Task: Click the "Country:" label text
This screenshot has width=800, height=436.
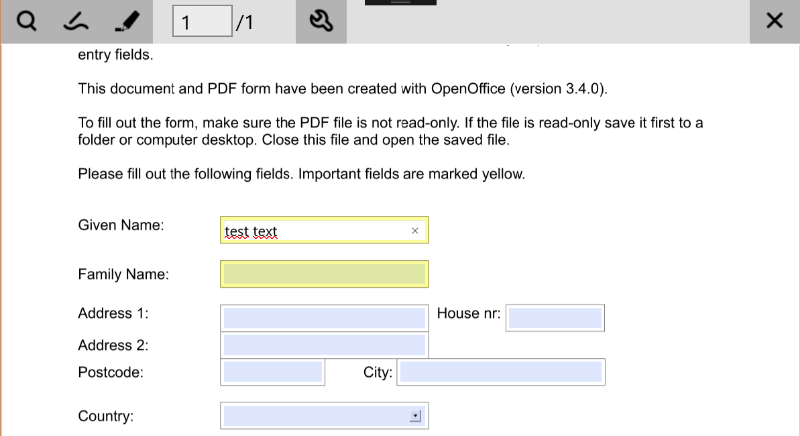Action: click(106, 416)
